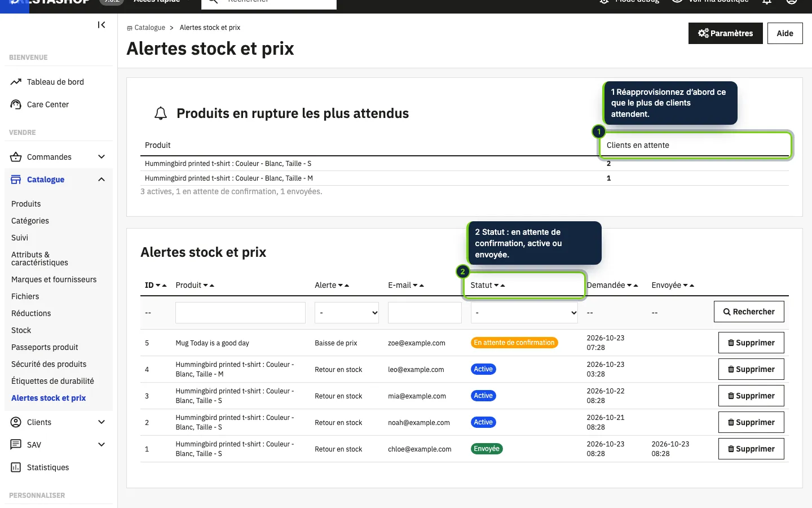The image size is (812, 508).
Task: Click the Catalogue store icon
Action: [16, 179]
